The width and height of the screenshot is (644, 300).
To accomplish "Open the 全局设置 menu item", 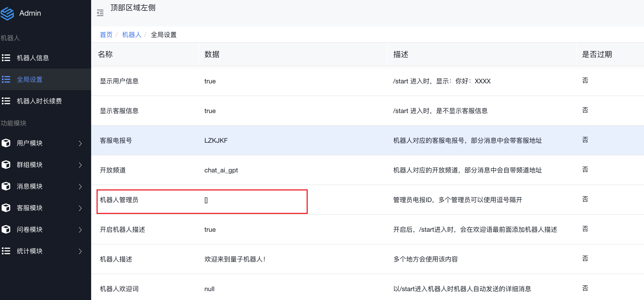I will click(30, 80).
